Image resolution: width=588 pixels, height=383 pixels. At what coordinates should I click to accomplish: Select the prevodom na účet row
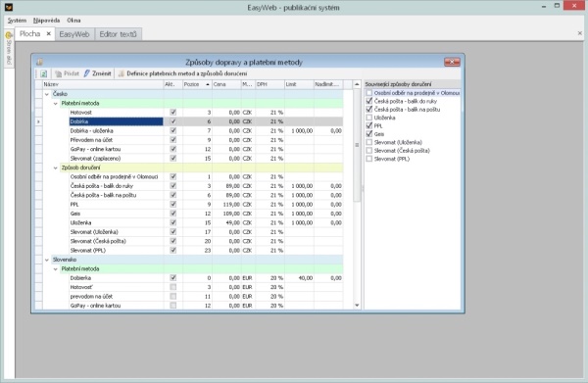[192, 297]
